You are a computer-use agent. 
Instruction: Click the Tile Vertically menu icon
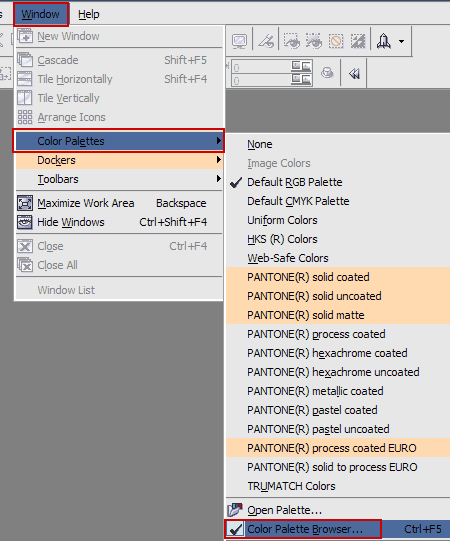[25, 98]
